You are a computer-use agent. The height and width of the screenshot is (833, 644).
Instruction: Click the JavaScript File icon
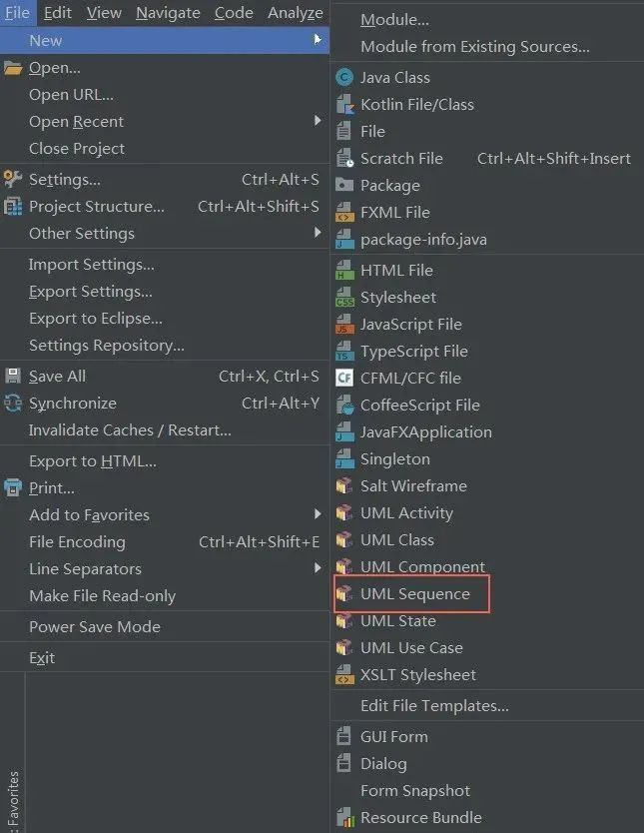tap(344, 324)
